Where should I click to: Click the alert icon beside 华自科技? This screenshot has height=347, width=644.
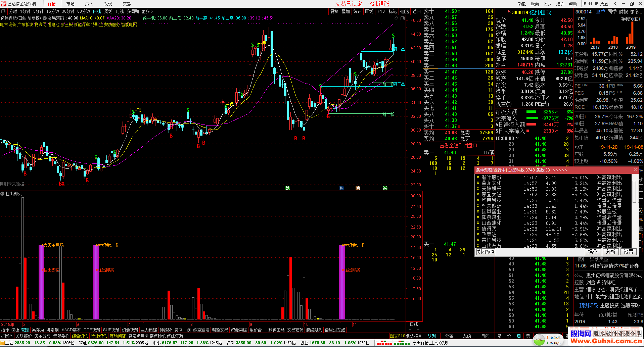(478, 200)
